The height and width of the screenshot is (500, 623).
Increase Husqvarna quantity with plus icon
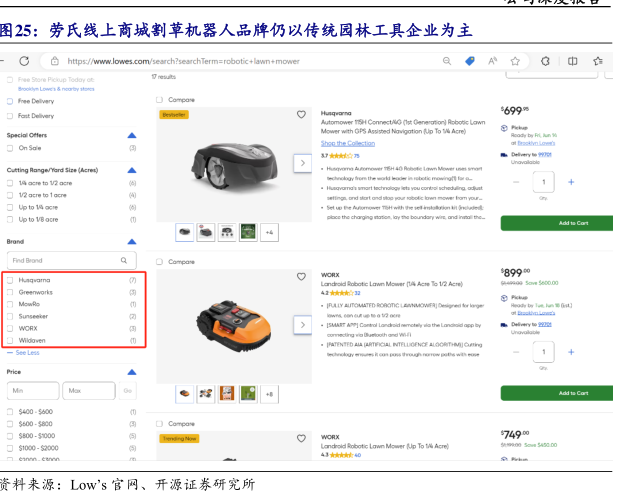tap(571, 182)
